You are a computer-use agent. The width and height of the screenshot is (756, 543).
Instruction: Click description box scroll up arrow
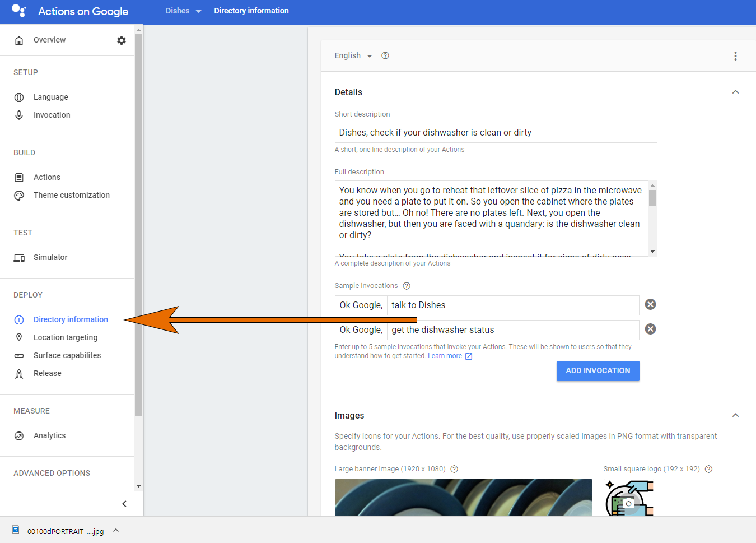(x=652, y=185)
